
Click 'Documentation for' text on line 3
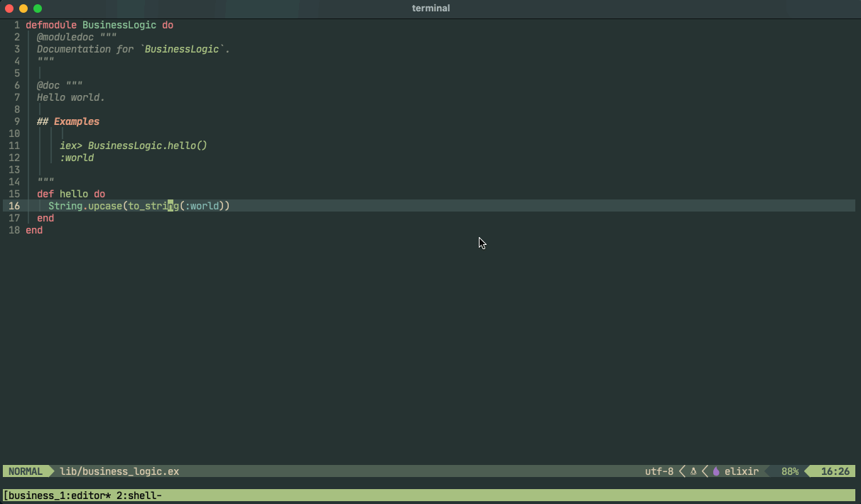point(85,49)
